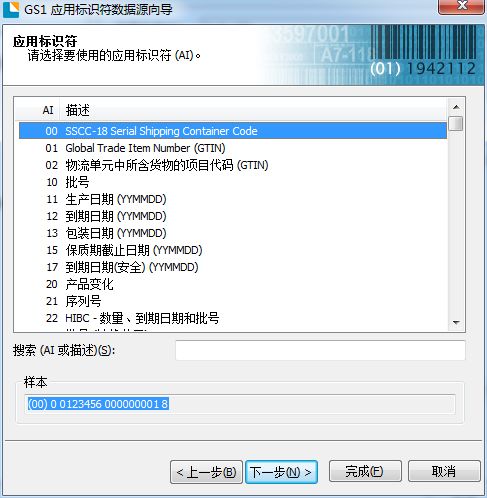487x498 pixels.
Task: Close the GS1 wizard window
Action: (462, 6)
